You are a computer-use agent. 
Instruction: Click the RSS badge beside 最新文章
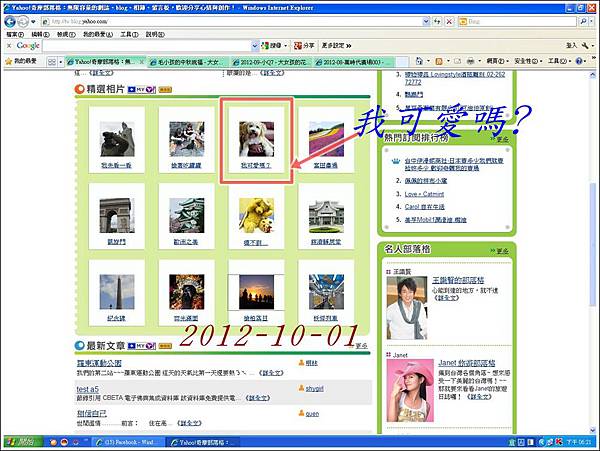(x=165, y=346)
